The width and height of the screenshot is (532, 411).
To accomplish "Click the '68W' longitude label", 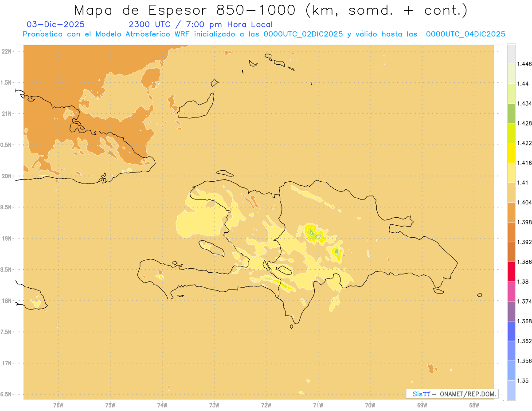I will (474, 405).
